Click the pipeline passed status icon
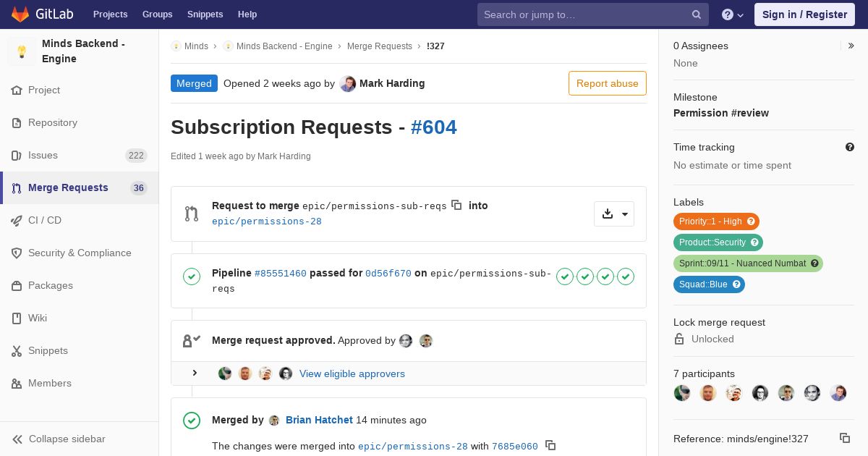The image size is (868, 456). point(192,276)
